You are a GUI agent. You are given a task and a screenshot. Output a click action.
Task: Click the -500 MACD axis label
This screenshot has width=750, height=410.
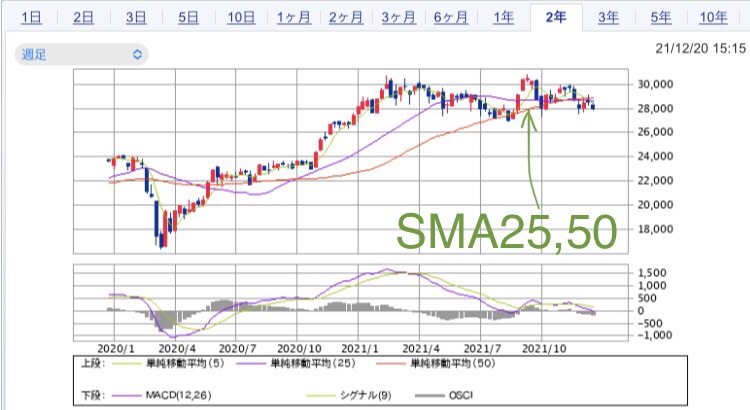coord(650,323)
